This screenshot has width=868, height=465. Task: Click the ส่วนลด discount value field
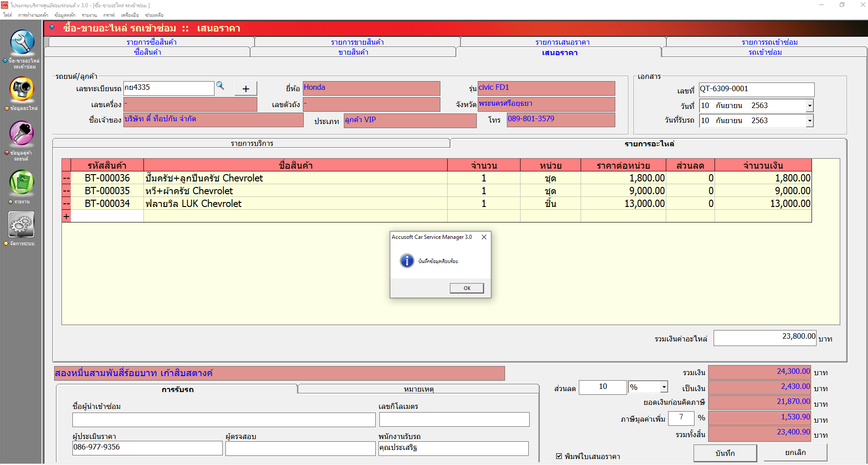point(603,387)
